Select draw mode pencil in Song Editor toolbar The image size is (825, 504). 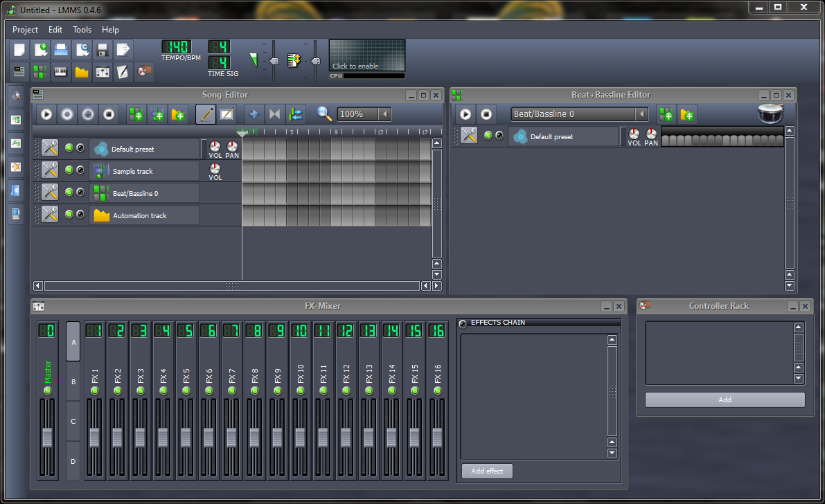(x=206, y=114)
